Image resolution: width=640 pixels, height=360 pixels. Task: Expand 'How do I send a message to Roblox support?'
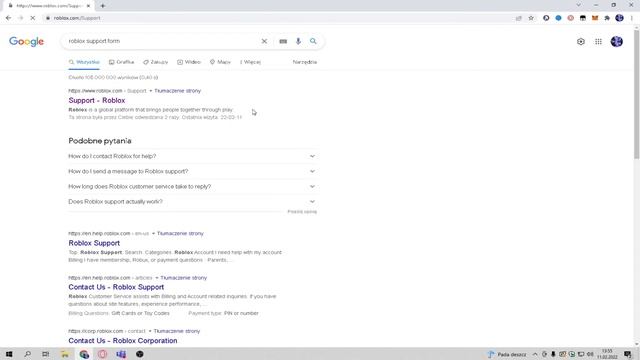pos(192,171)
